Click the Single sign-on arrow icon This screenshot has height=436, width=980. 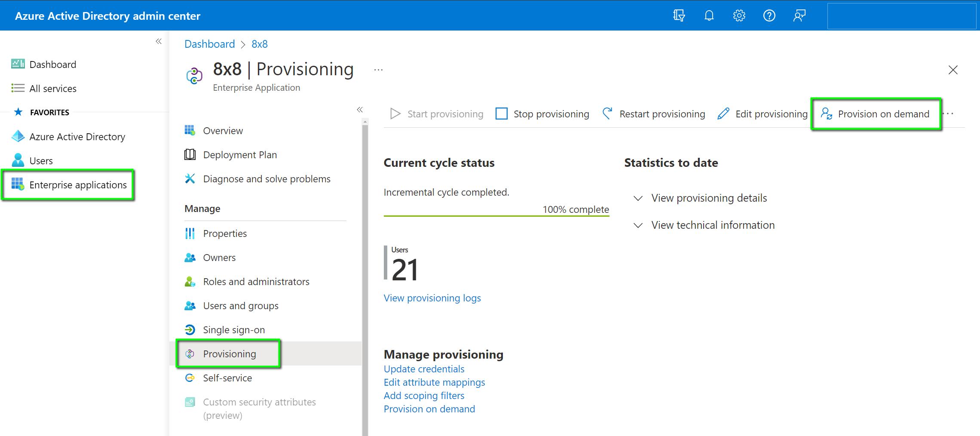tap(190, 329)
